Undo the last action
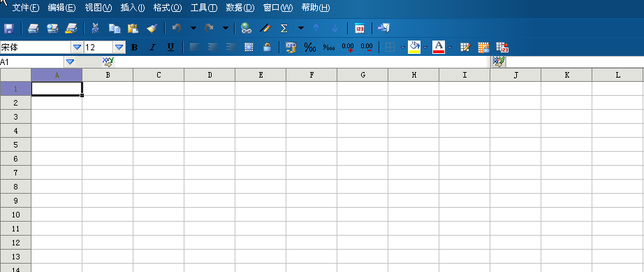This screenshot has width=644, height=272. tap(177, 29)
